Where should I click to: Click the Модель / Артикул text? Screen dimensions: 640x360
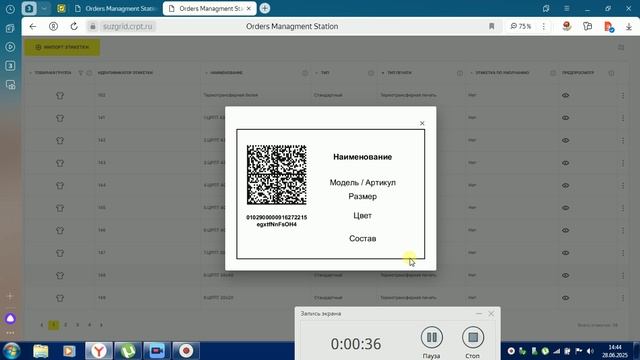pos(362,182)
